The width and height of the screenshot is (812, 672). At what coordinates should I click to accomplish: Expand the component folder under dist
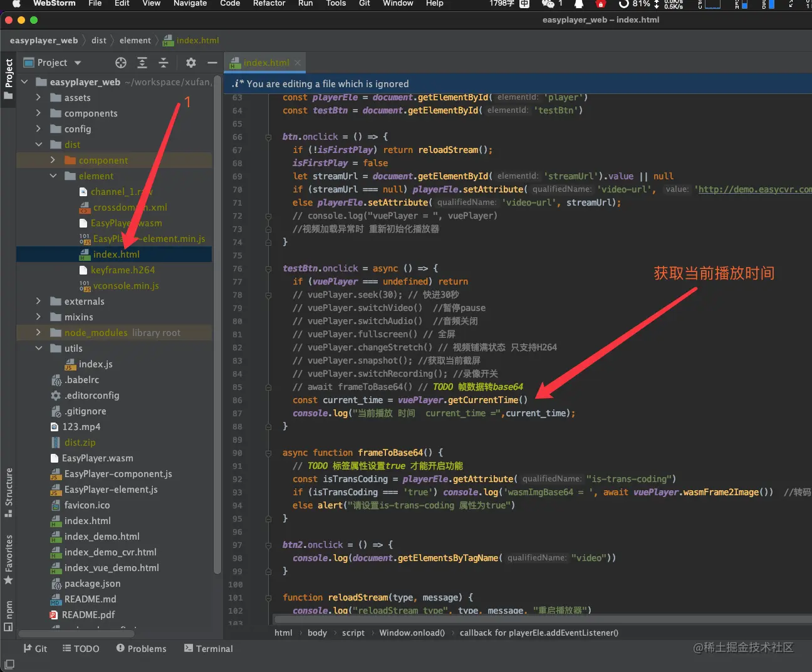pyautogui.click(x=53, y=160)
